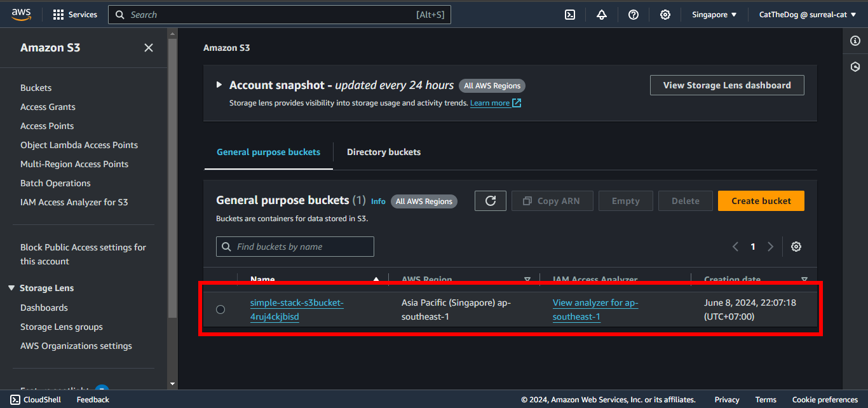Viewport: 868px width, 408px height.
Task: Select the simple-stack-s3bucket radio button
Action: 220,309
